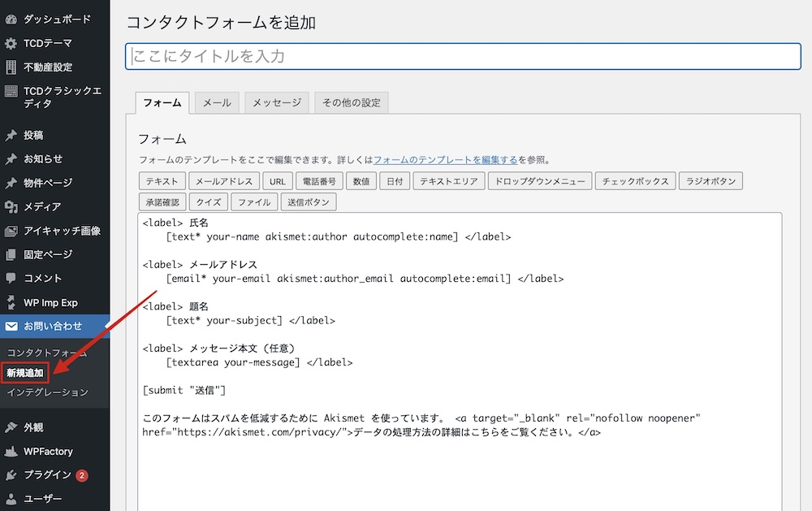
Task: Click the 投稿 pushpin icon
Action: 11,135
